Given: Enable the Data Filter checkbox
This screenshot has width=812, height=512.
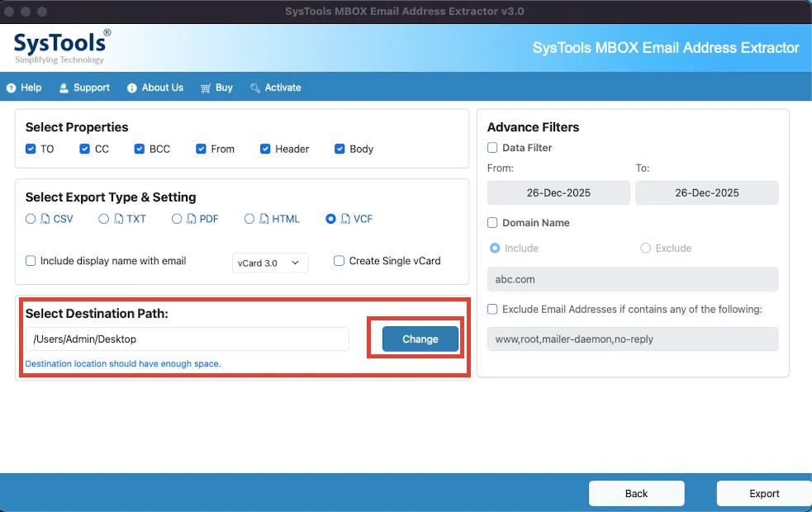Looking at the screenshot, I should click(x=492, y=148).
